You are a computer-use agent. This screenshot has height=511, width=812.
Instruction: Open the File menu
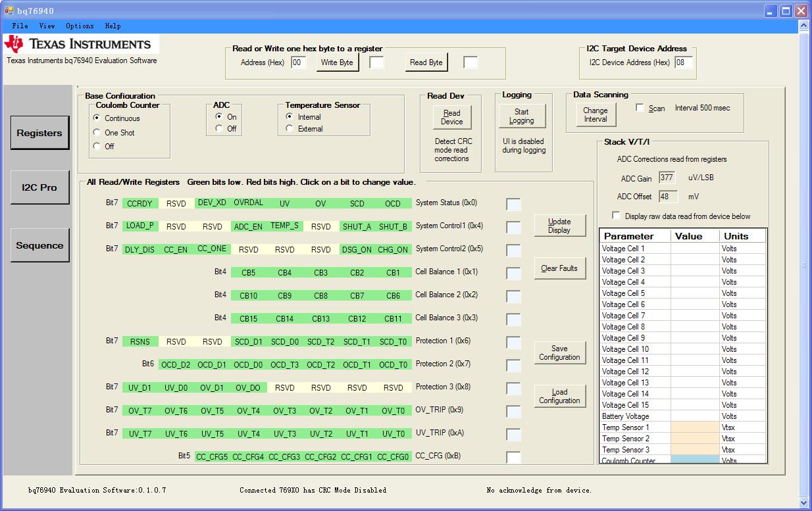[20, 26]
